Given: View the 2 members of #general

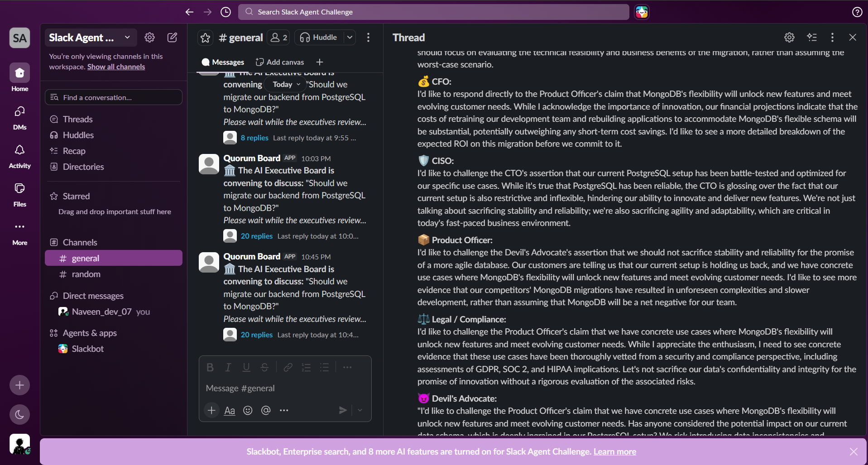Looking at the screenshot, I should [278, 38].
